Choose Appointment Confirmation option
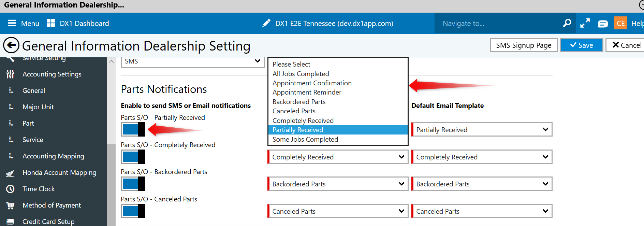 (x=338, y=83)
